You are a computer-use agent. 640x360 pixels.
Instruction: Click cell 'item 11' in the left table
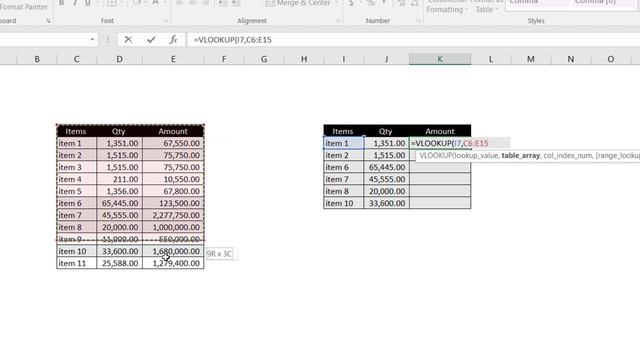76,263
